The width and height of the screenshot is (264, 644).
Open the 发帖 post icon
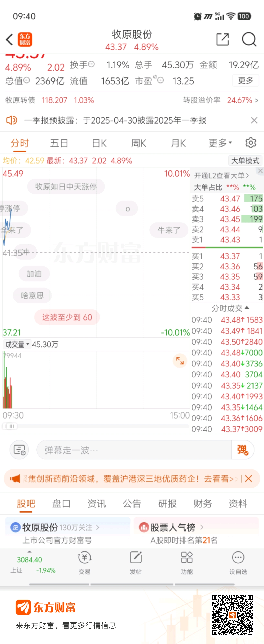click(x=136, y=558)
